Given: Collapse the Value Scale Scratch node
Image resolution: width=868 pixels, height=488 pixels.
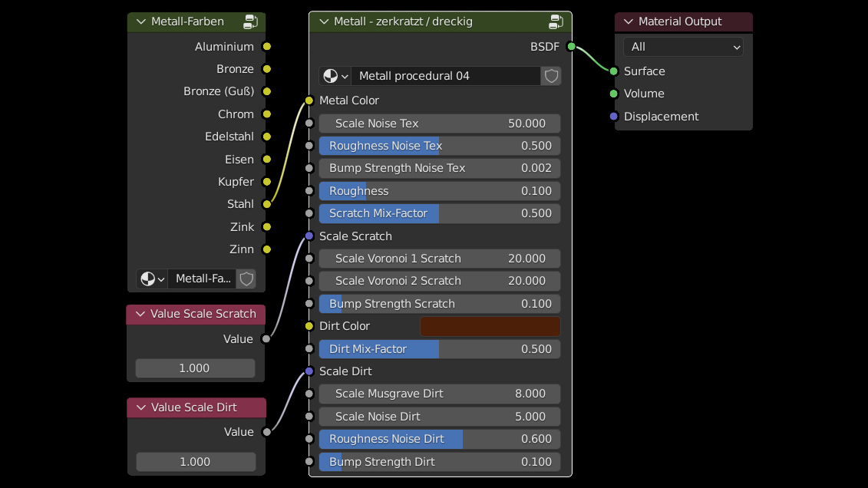Looking at the screenshot, I should coord(140,314).
